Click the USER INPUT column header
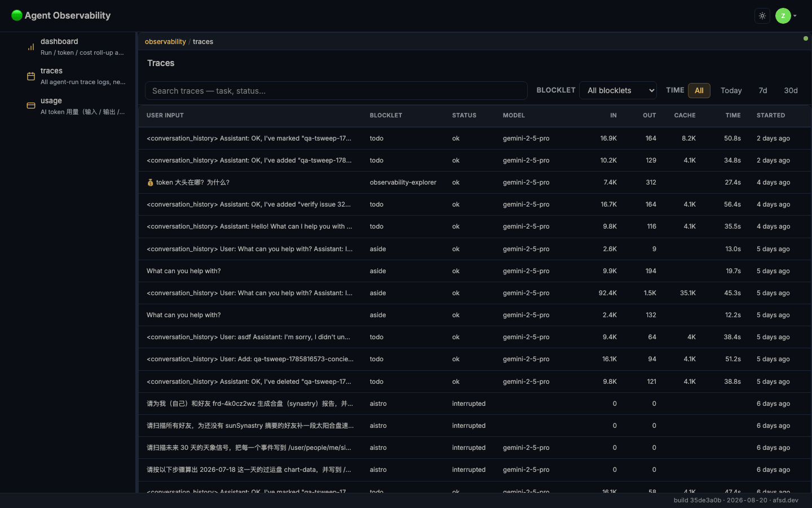The height and width of the screenshot is (508, 812). coord(165,115)
